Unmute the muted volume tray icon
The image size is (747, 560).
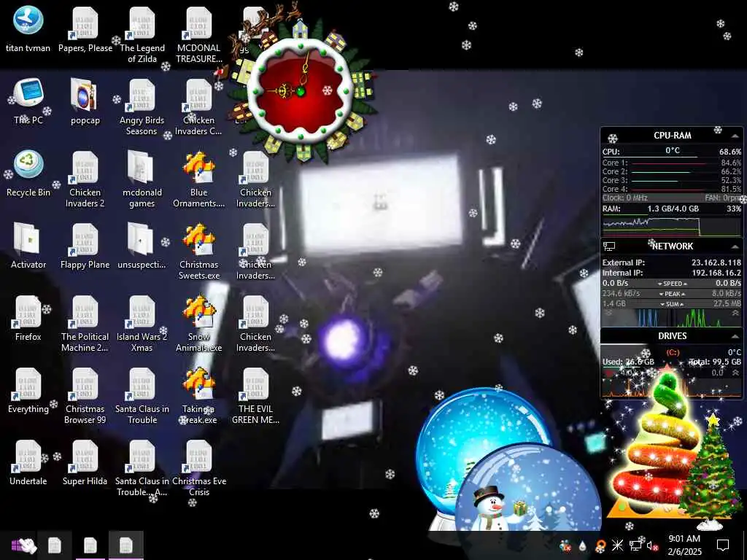pos(651,545)
